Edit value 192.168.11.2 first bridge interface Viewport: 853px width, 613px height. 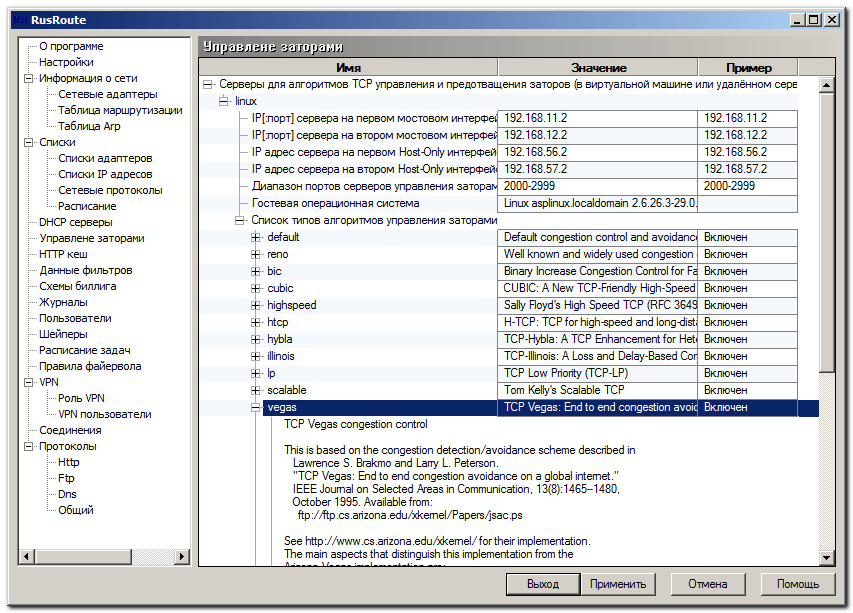597,118
